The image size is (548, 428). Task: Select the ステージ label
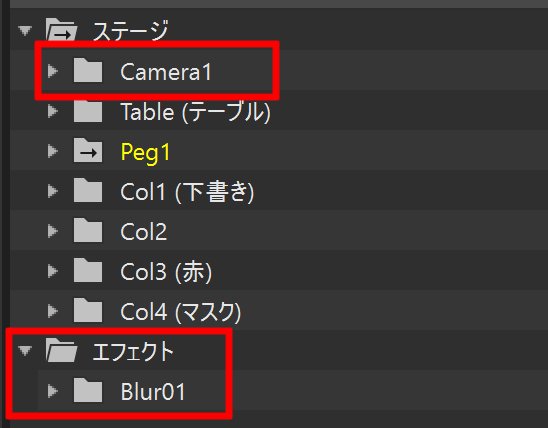[x=131, y=31]
